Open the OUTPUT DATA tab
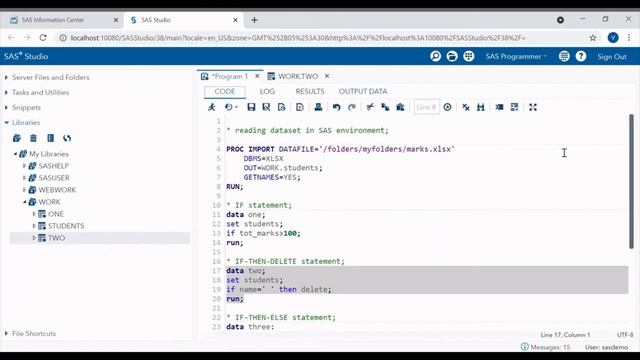Viewport: 640px width, 360px height. (x=363, y=91)
